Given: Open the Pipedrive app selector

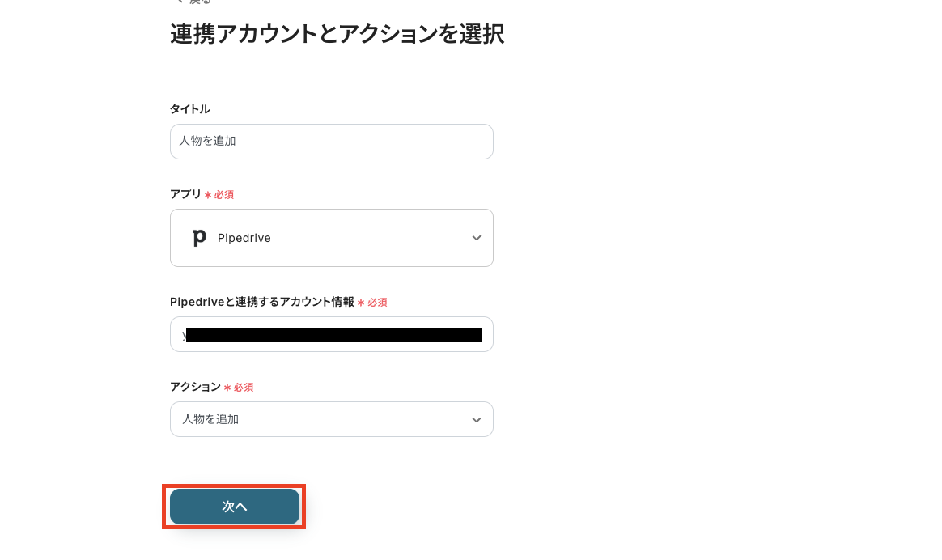Looking at the screenshot, I should click(331, 238).
